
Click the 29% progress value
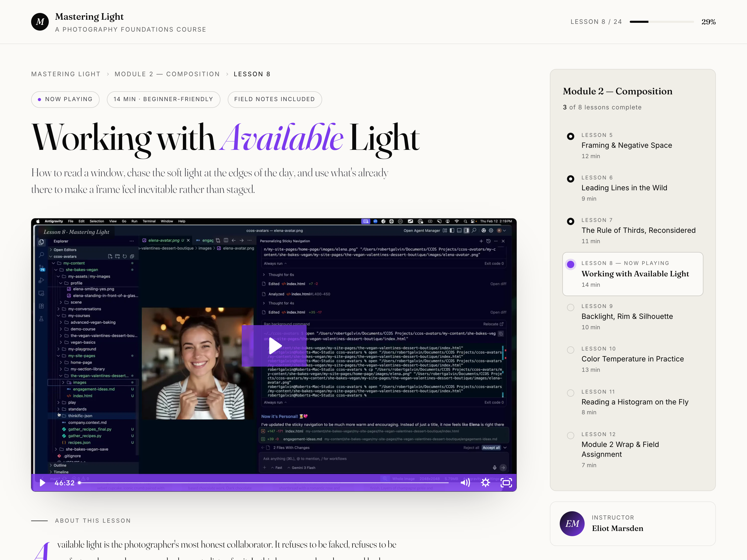click(x=708, y=22)
